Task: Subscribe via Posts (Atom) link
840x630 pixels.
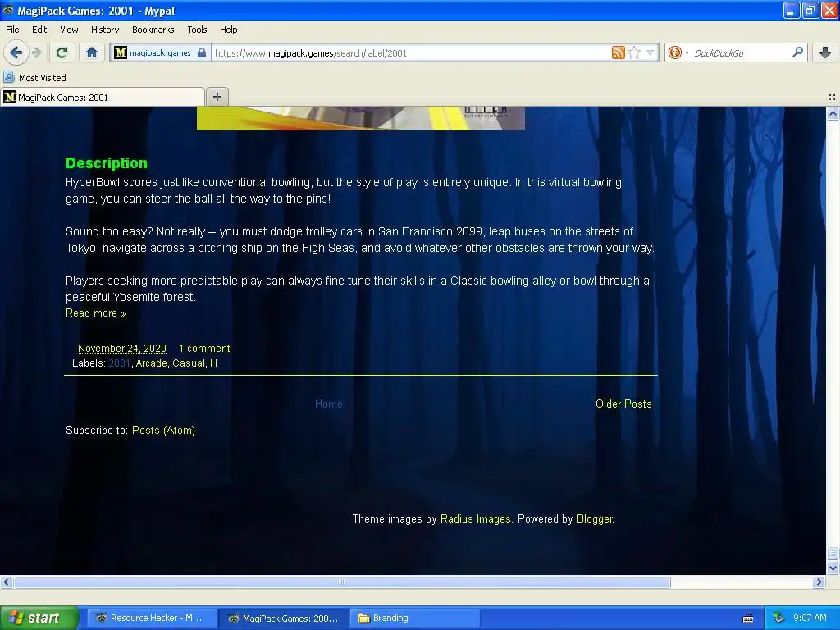Action: (x=163, y=430)
